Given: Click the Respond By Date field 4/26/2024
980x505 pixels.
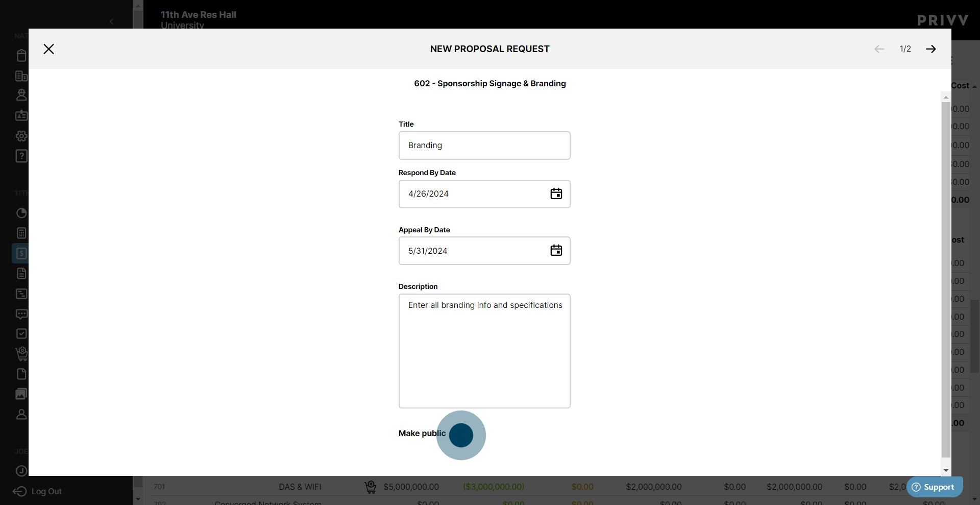Looking at the screenshot, I should coord(484,194).
